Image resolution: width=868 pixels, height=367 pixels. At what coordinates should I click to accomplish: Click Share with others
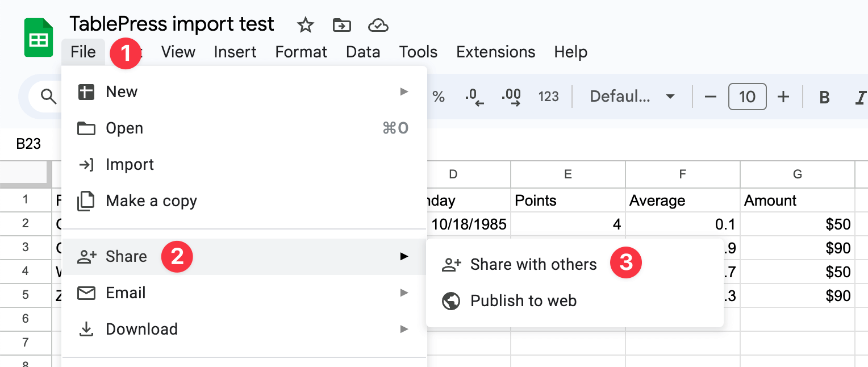pos(533,264)
